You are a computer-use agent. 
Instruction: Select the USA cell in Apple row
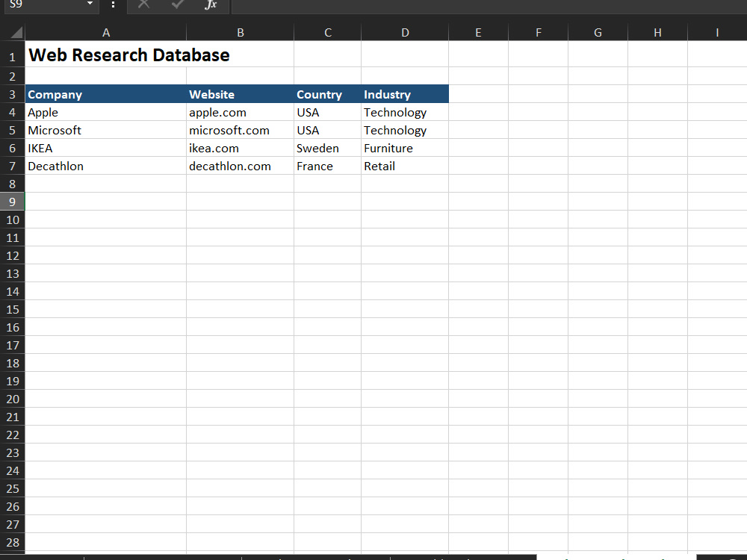[328, 113]
